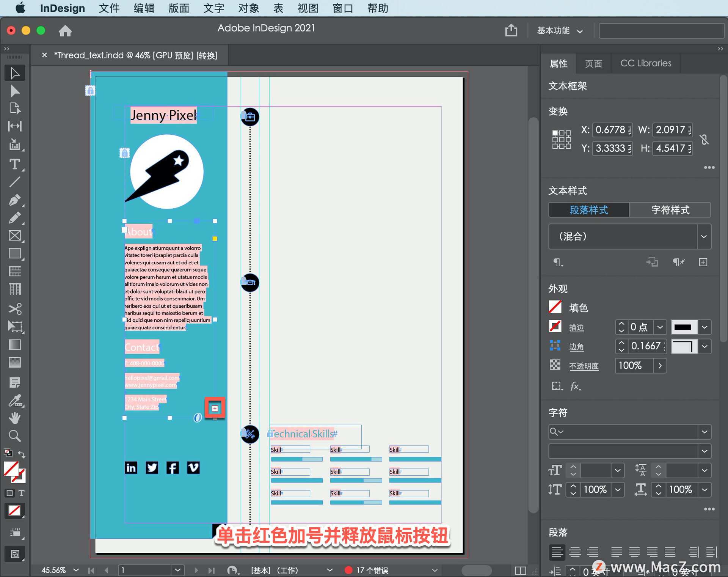Click the stroke type black swatch

pos(684,327)
